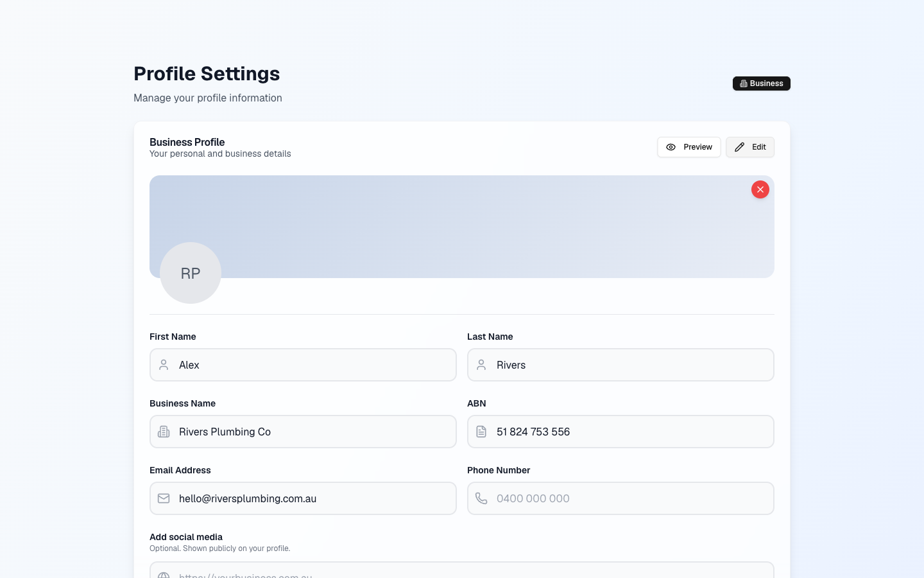Click the Add social media label
This screenshot has height=578, width=924.
coord(186,537)
